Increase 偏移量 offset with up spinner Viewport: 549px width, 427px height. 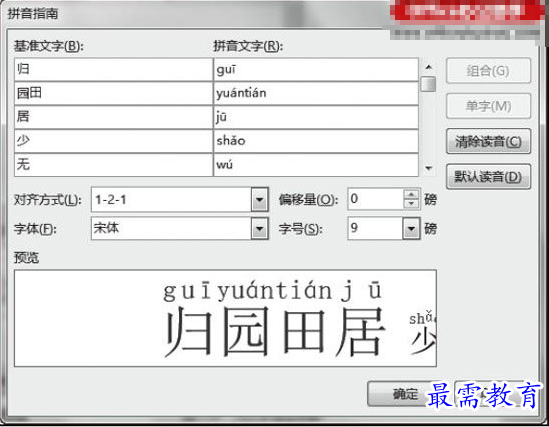(411, 194)
